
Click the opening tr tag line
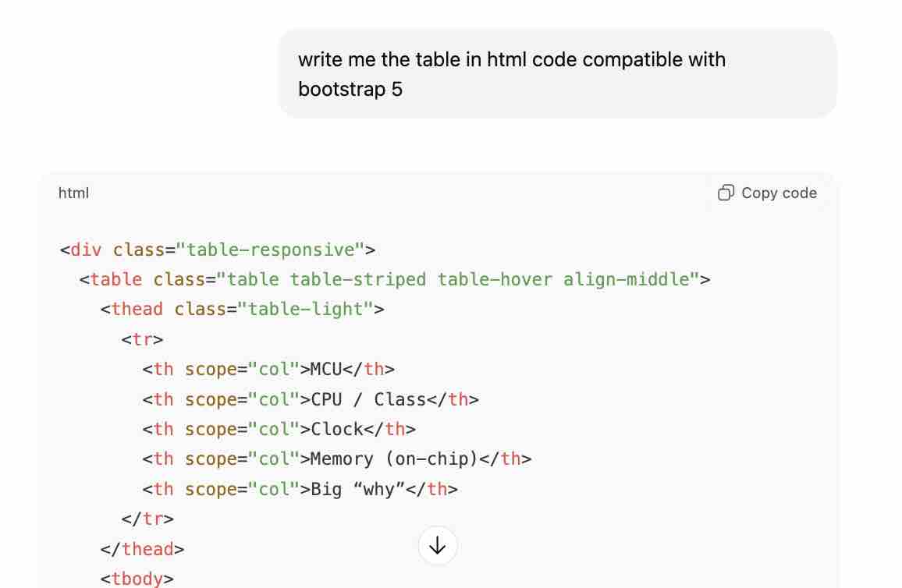pyautogui.click(x=142, y=340)
